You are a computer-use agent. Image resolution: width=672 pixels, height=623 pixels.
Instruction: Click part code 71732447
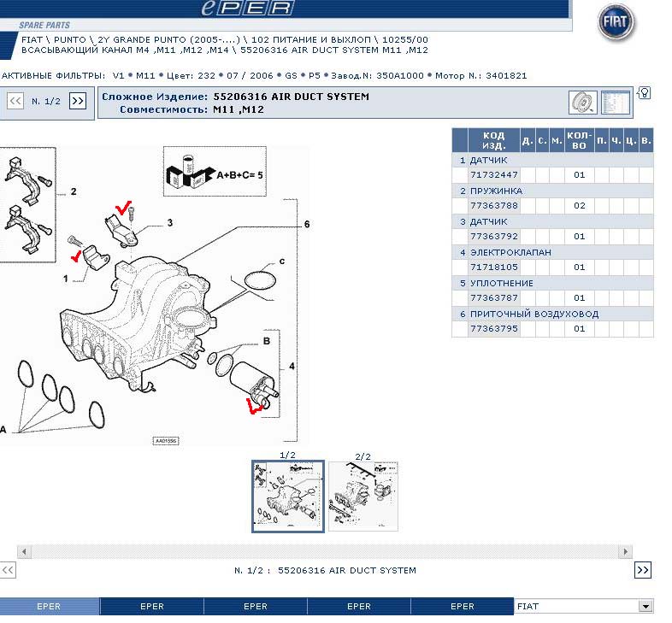[x=494, y=175]
